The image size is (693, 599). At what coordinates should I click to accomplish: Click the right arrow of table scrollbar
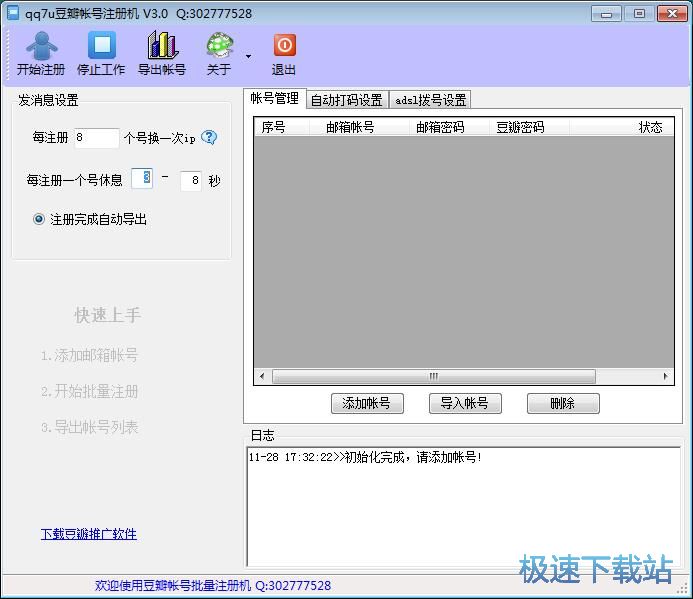point(667,377)
